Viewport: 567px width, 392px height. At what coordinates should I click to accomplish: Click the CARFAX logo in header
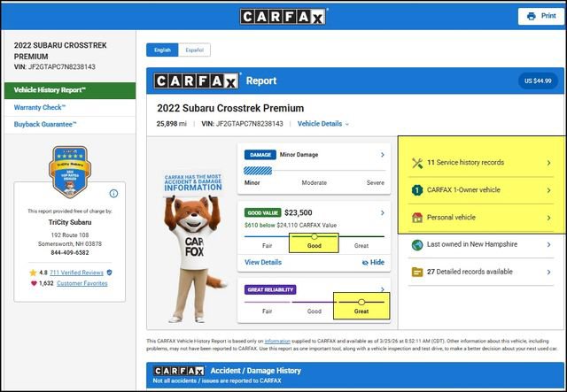point(283,16)
